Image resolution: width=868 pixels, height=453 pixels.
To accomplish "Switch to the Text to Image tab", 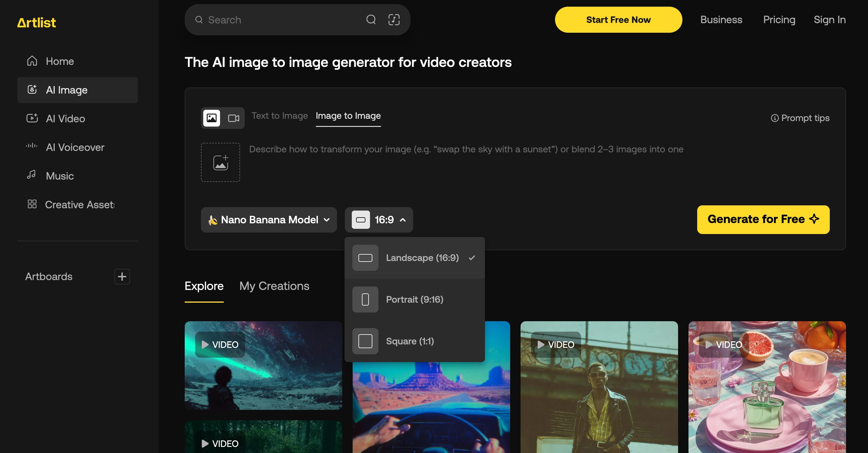I will 280,116.
